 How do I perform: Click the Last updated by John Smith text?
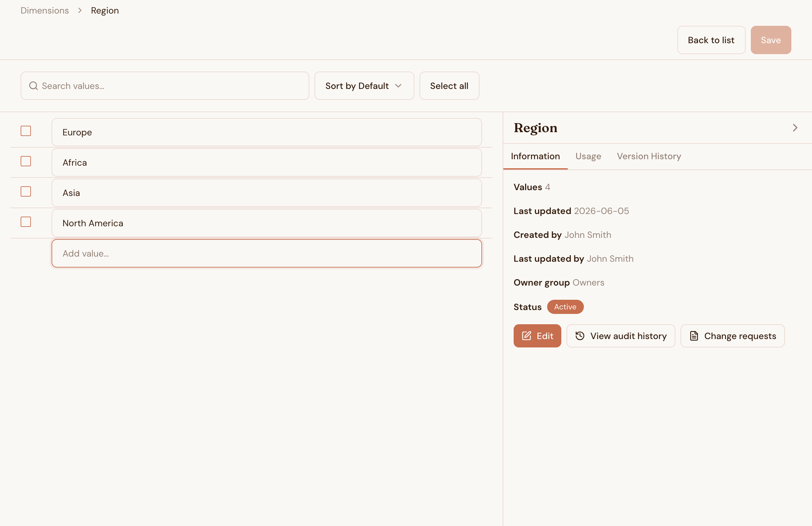574,259
